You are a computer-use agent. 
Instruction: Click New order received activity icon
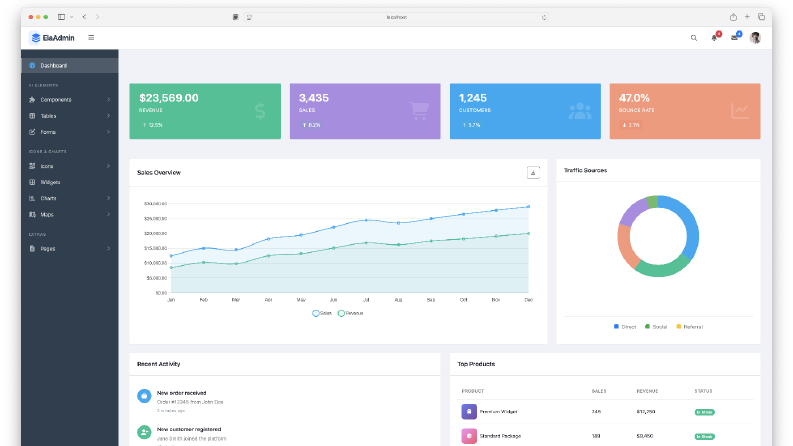(144, 396)
